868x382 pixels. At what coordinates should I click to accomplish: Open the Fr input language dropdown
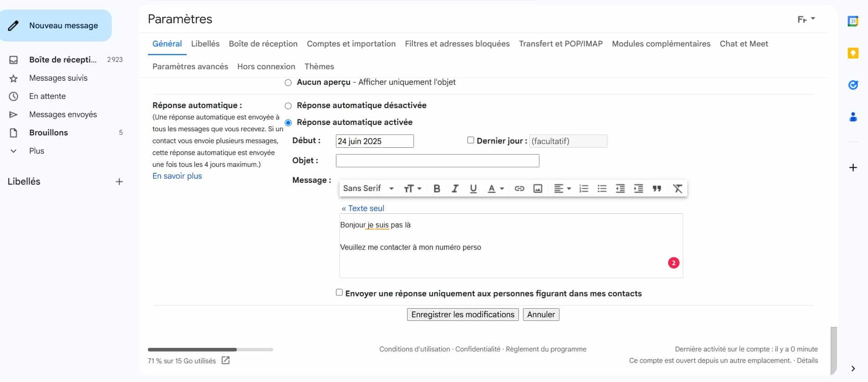[x=806, y=19]
